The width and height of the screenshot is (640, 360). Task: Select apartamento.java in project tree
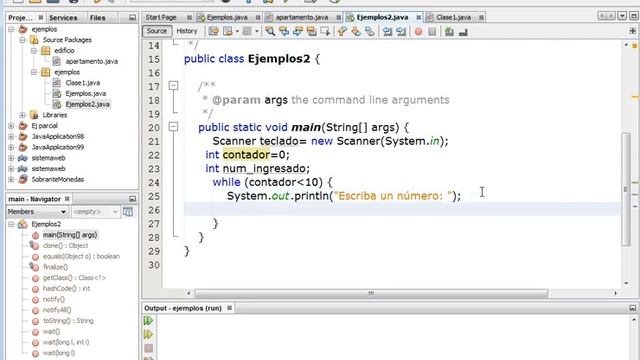click(x=91, y=61)
